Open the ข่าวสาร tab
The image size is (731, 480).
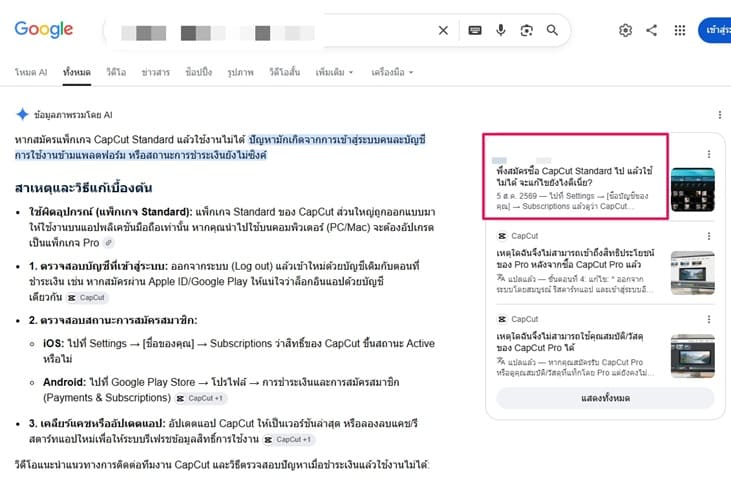click(156, 72)
